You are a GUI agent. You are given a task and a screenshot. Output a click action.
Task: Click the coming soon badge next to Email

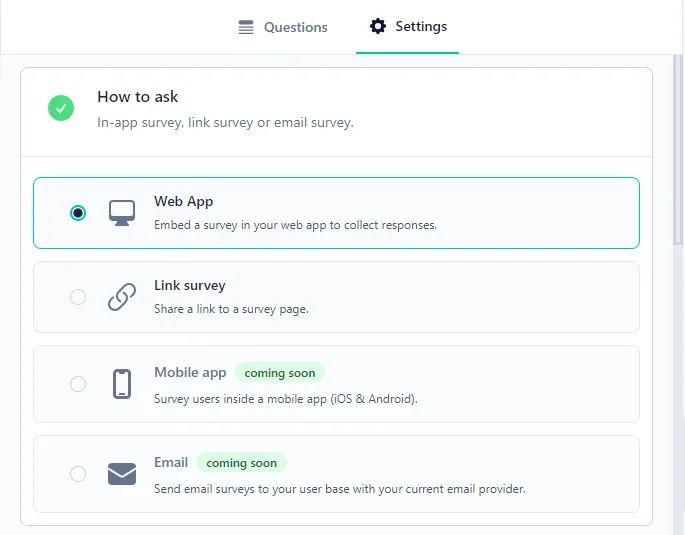click(x=241, y=463)
